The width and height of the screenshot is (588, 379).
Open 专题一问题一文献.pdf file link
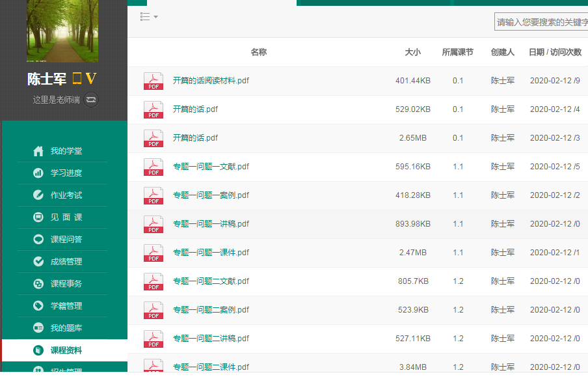click(x=211, y=167)
